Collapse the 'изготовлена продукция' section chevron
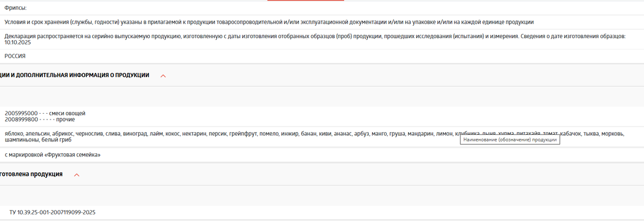 [x=77, y=175]
